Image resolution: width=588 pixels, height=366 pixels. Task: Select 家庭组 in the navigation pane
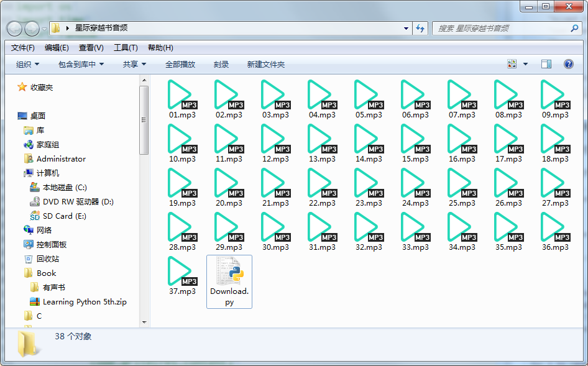(x=41, y=145)
